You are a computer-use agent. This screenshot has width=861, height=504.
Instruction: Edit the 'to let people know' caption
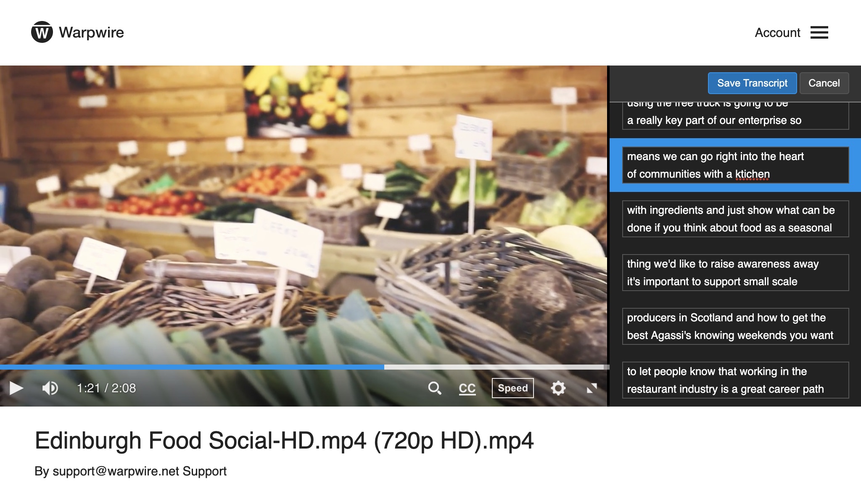click(x=735, y=380)
